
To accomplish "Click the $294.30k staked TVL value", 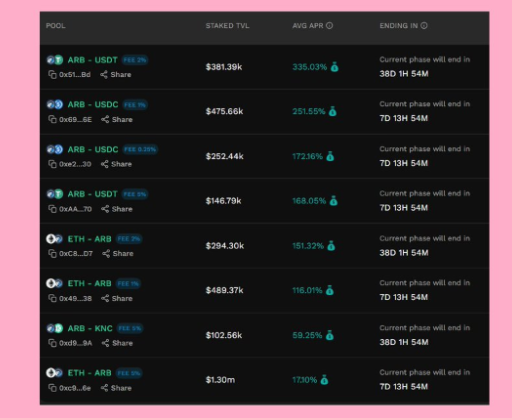I will [x=225, y=246].
